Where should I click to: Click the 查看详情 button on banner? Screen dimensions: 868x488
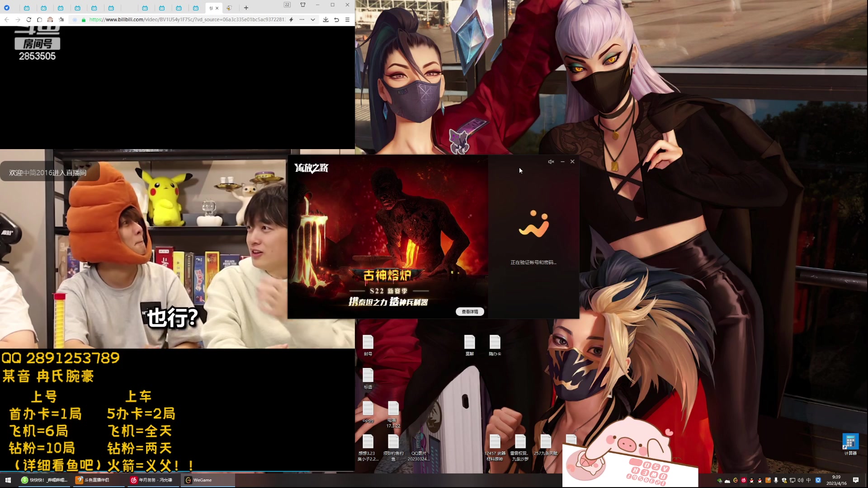[470, 312]
